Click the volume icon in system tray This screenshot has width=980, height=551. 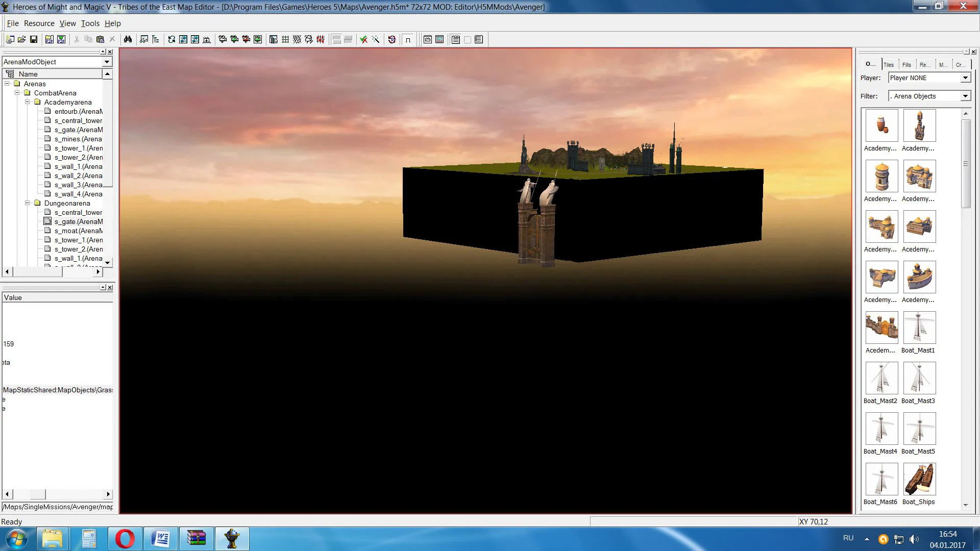tap(914, 539)
